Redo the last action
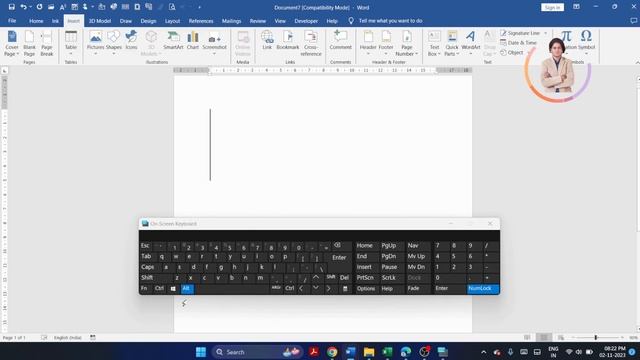Viewport: 640px width, 360px height. [x=39, y=7]
